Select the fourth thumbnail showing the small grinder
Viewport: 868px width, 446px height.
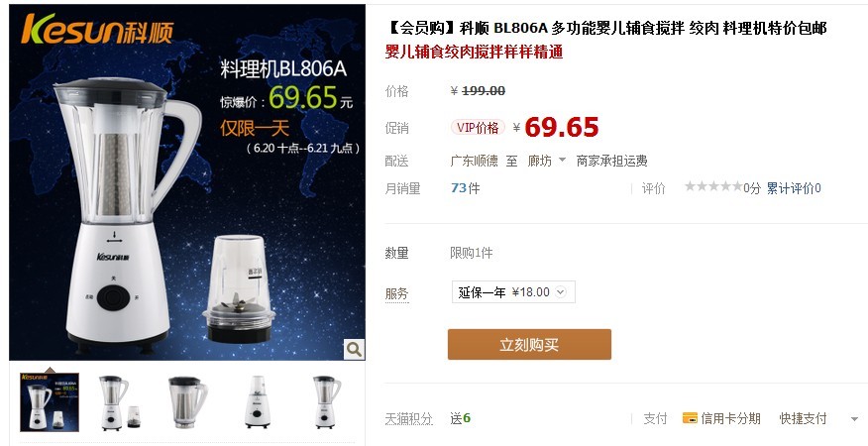tap(258, 402)
